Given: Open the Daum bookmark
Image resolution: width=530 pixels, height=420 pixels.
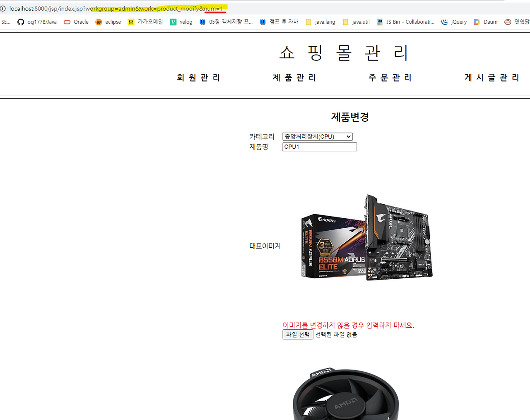Looking at the screenshot, I should (x=486, y=22).
